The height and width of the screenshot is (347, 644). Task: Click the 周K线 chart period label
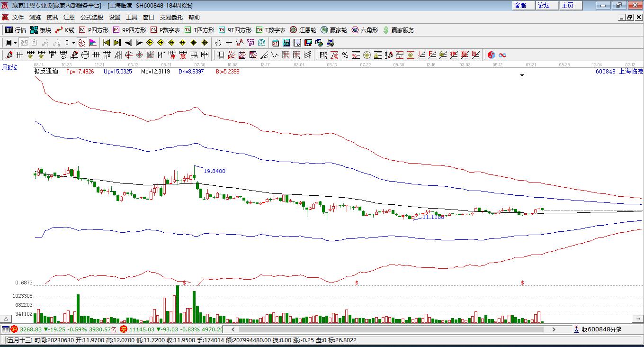(x=9, y=67)
